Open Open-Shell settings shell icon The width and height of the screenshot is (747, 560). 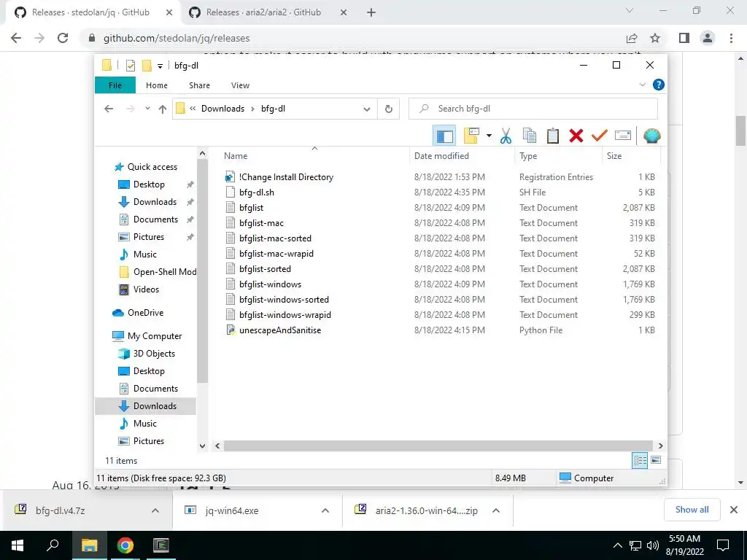651,136
